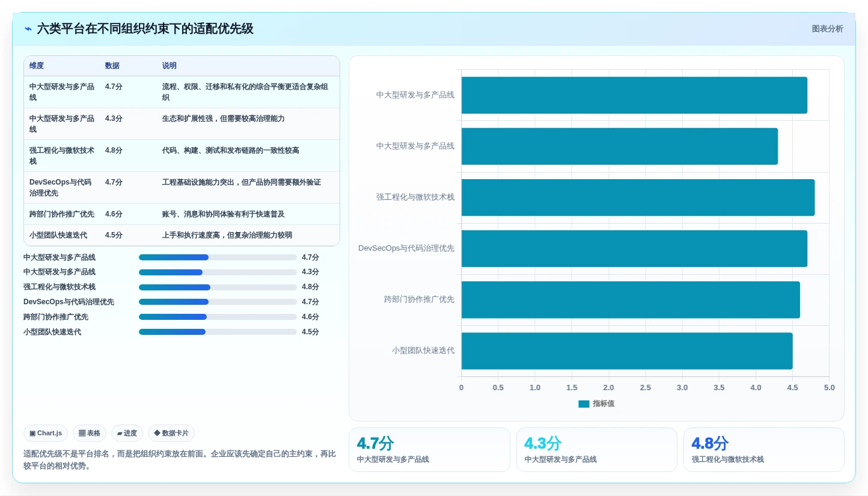Image resolution: width=868 pixels, height=496 pixels.
Task: Open the 4.8分 强工程化与微软技术栈 data card
Action: pyautogui.click(x=763, y=450)
